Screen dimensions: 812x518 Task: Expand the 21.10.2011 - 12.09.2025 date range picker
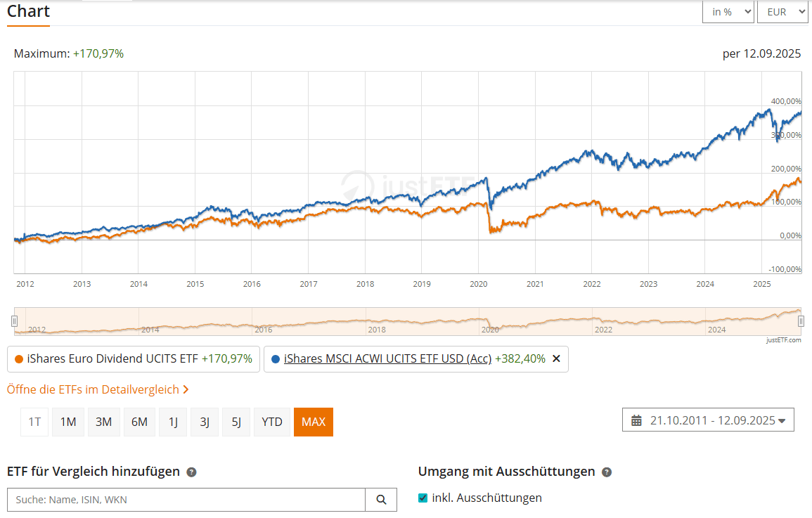click(708, 420)
